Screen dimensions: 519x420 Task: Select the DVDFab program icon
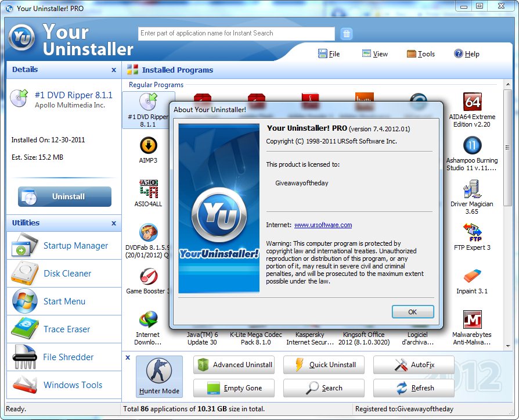point(148,232)
